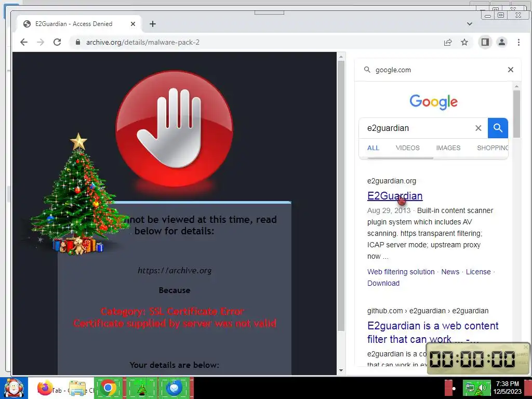532x399 pixels.
Task: Click the 'Category: SSL Certificate Error' text
Action: point(172,311)
